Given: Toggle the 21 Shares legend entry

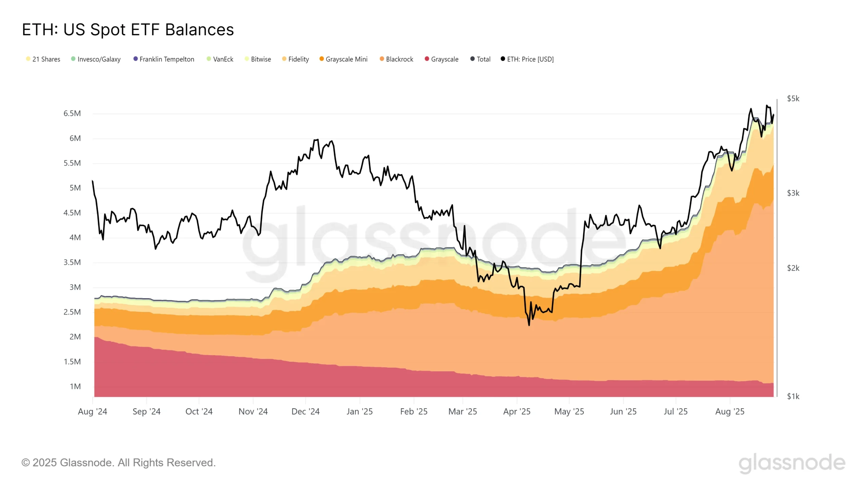Looking at the screenshot, I should (x=43, y=59).
